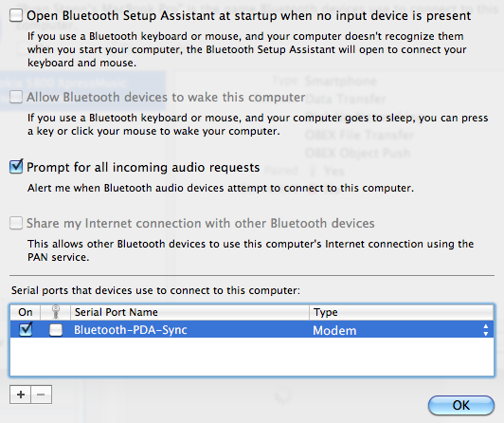Select the Bluetooth-PDA-Sync row name

[x=131, y=330]
